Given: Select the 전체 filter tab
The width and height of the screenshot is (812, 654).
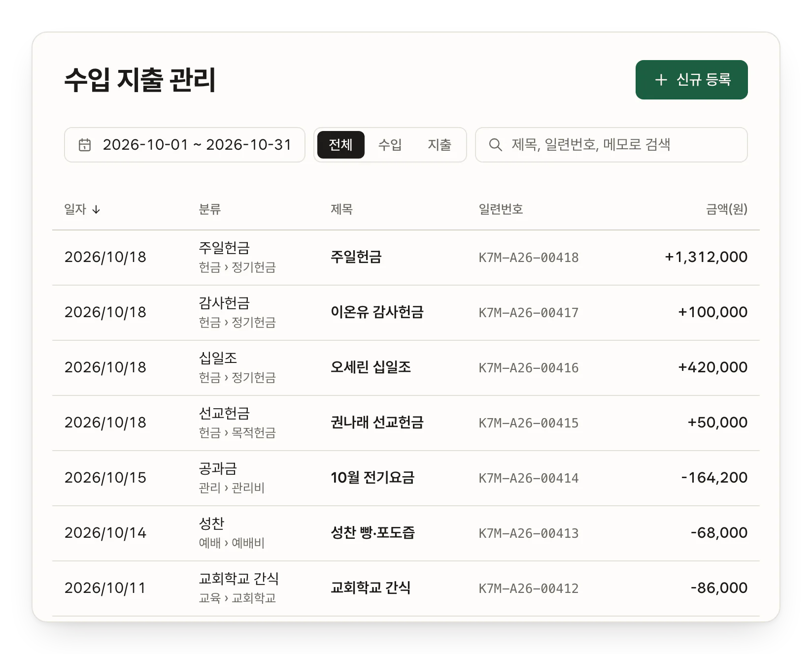Looking at the screenshot, I should point(340,145).
